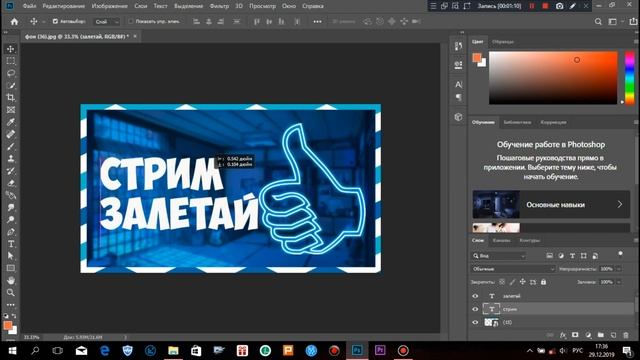Select the Zoom magnifier tool in toolbar

click(11, 293)
